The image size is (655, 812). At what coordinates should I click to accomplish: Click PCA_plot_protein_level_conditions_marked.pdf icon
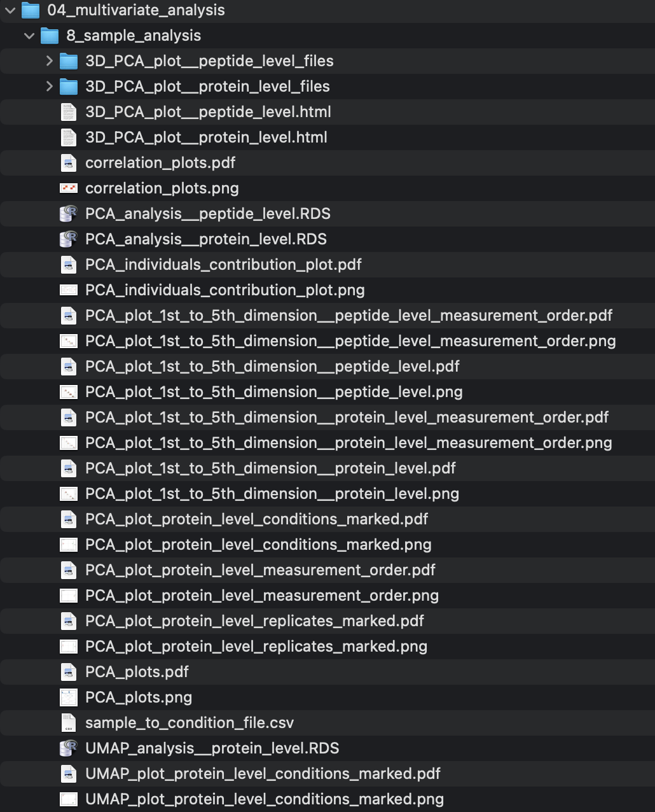tap(69, 519)
